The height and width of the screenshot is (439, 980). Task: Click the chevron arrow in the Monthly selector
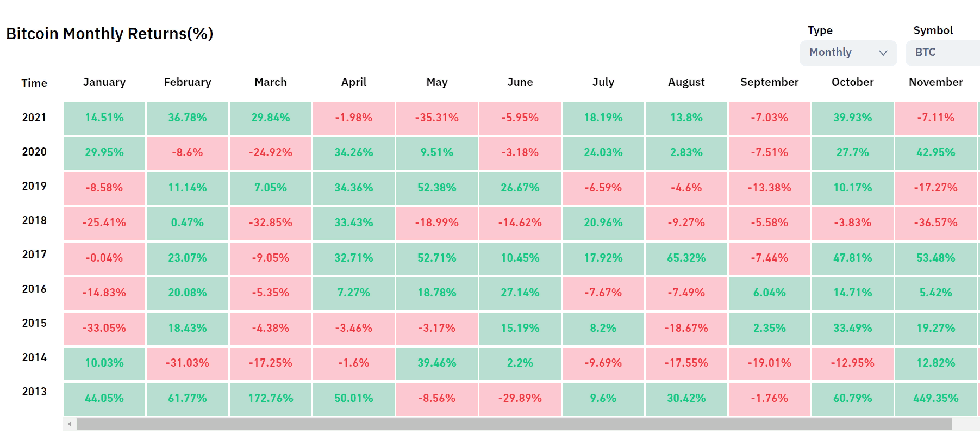click(883, 53)
